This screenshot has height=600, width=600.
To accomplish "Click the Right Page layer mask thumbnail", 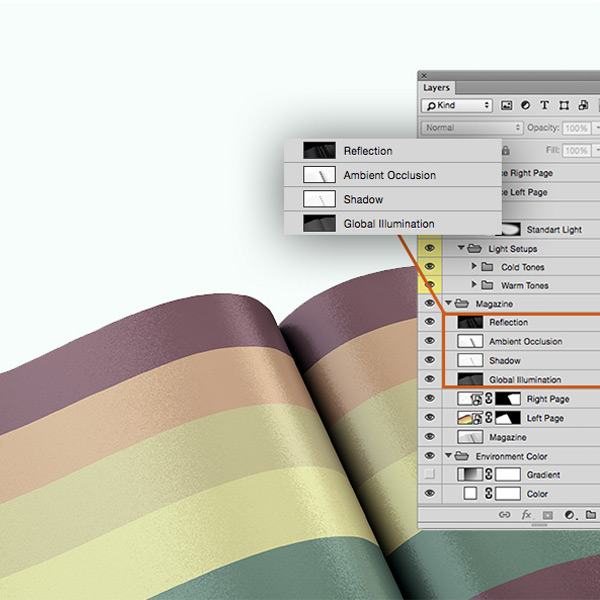I will pyautogui.click(x=508, y=399).
